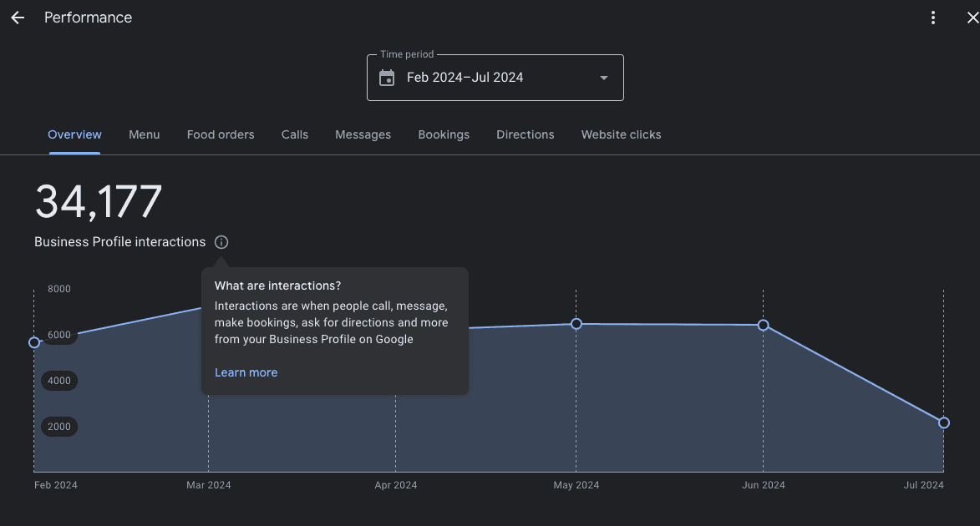The width and height of the screenshot is (980, 526).
Task: Click the Jun 2024 data point marker
Action: [763, 325]
